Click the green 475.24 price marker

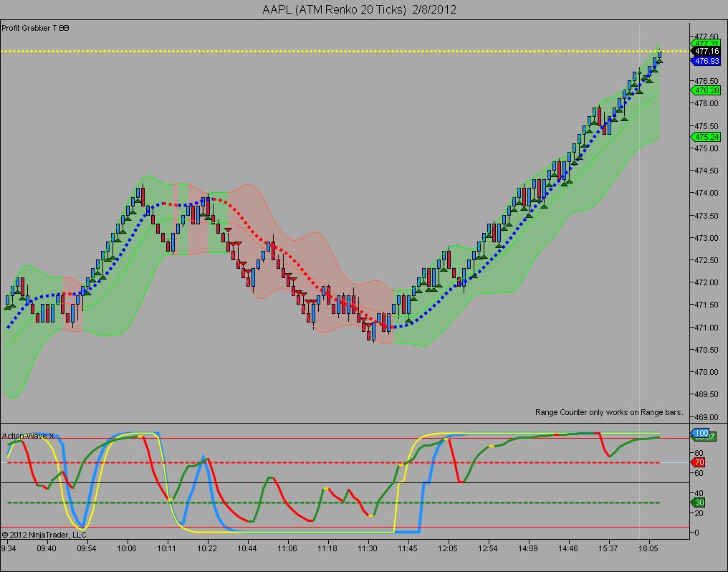(x=706, y=137)
